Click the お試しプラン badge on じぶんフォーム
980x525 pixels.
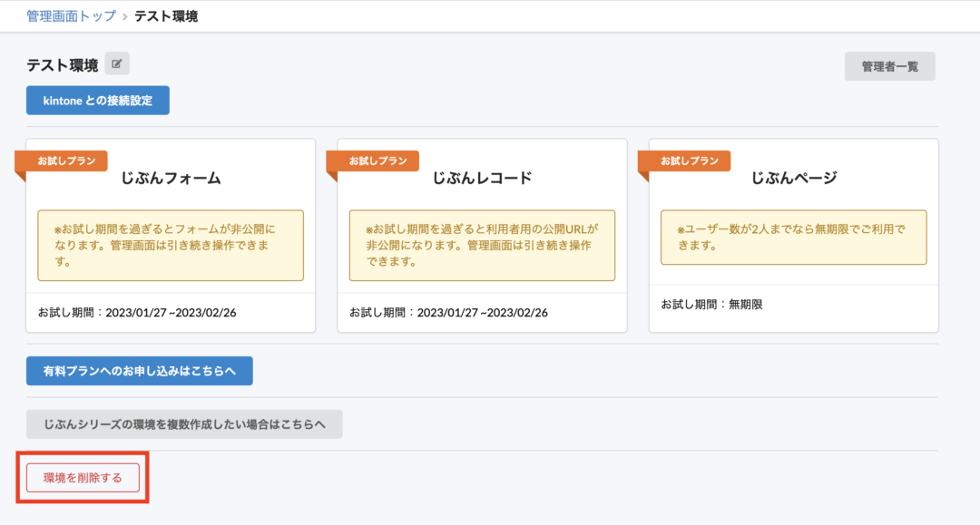[65, 160]
